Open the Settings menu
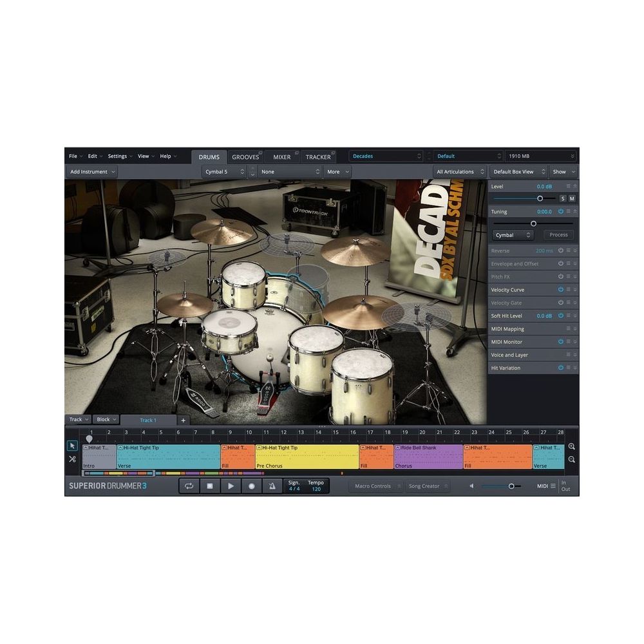644x644 pixels. point(118,156)
